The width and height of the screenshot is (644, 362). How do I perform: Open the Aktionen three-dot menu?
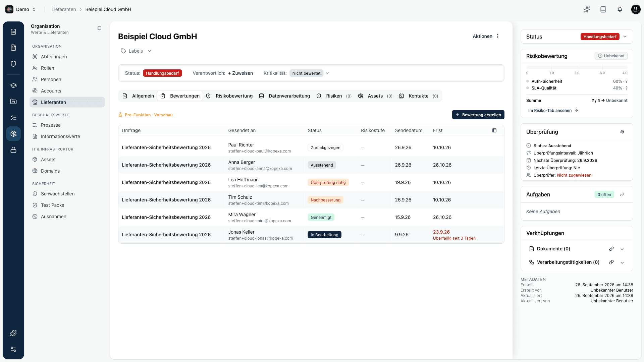[498, 36]
